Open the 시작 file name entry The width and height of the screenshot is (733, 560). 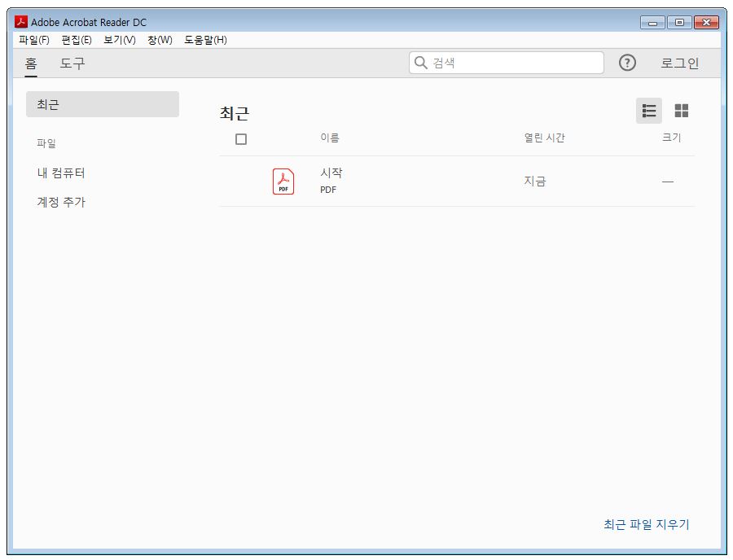(331, 173)
